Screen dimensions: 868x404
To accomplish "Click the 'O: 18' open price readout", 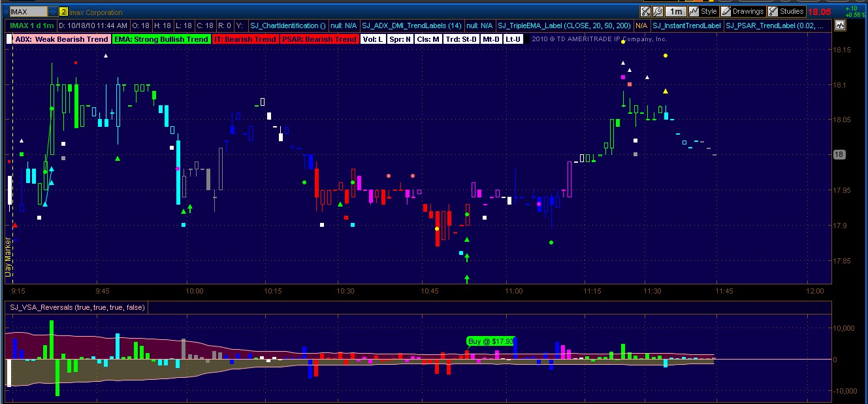I will pos(140,25).
